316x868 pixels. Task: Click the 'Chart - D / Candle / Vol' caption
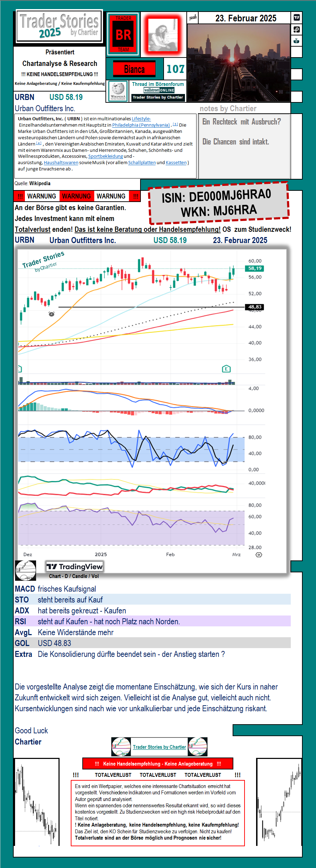(x=74, y=576)
